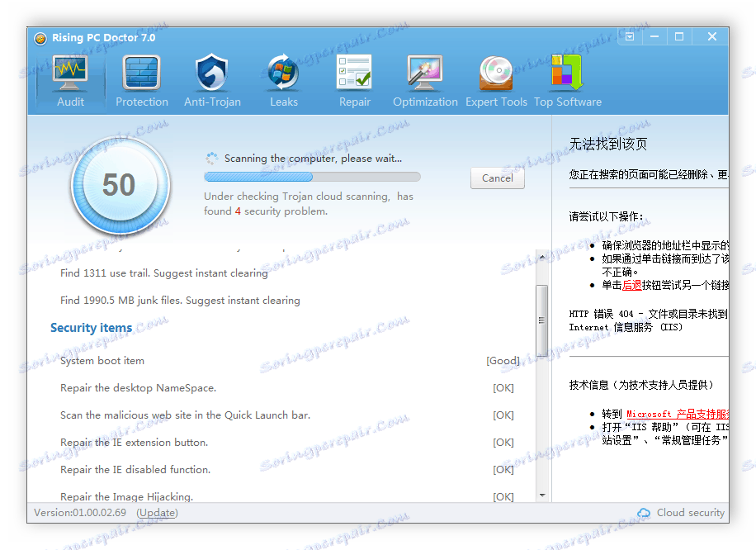Open the Expert Tools disc icon
The image size is (756, 550).
click(x=496, y=73)
